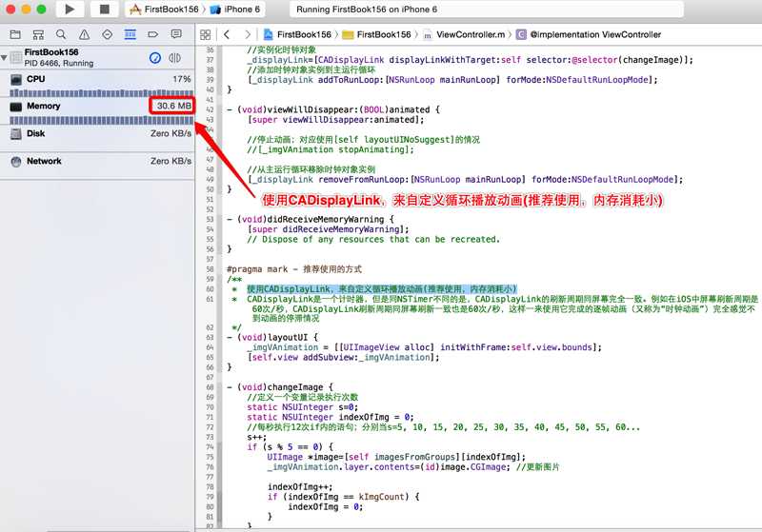Open the Memory gauge report
The height and width of the screenshot is (532, 762).
click(x=97, y=111)
